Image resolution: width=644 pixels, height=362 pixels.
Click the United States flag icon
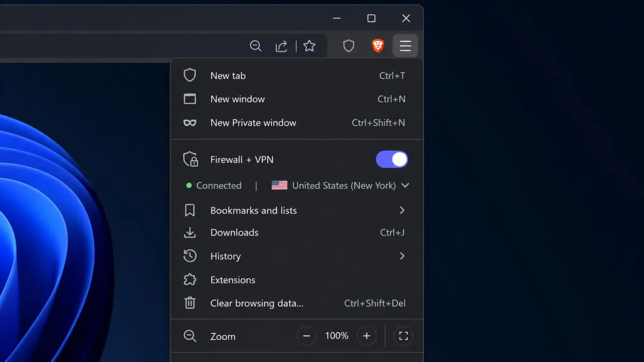click(280, 186)
